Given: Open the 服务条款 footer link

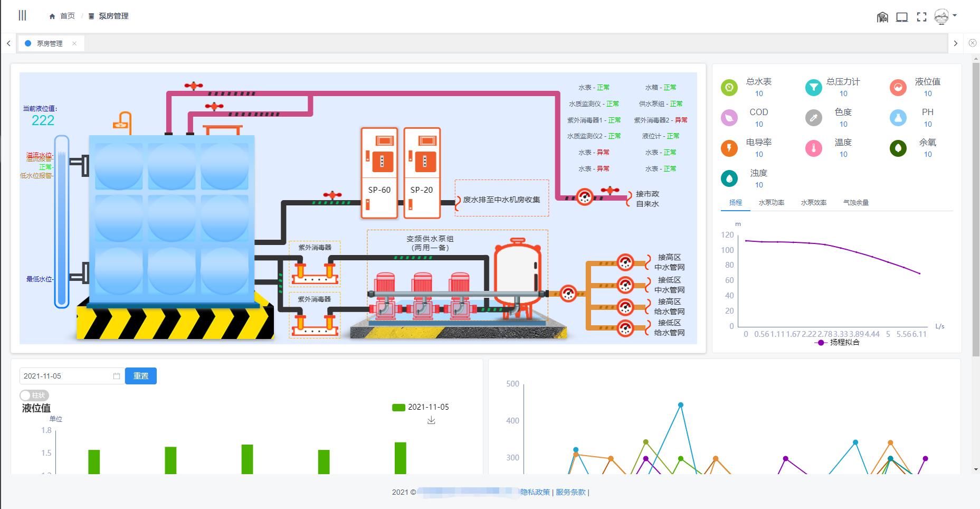Looking at the screenshot, I should (570, 492).
